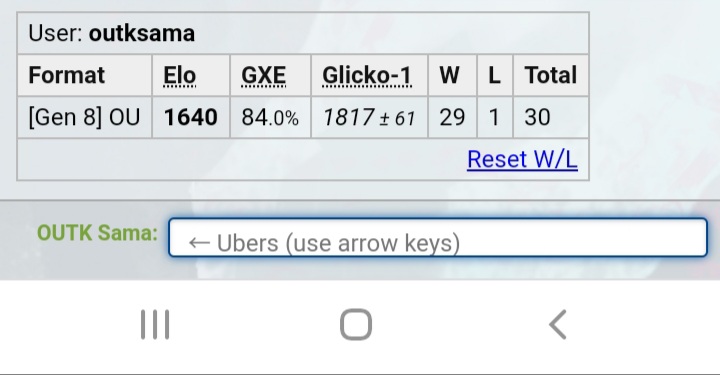Tap the Android back arrow icon
The height and width of the screenshot is (375, 720).
coord(558,325)
